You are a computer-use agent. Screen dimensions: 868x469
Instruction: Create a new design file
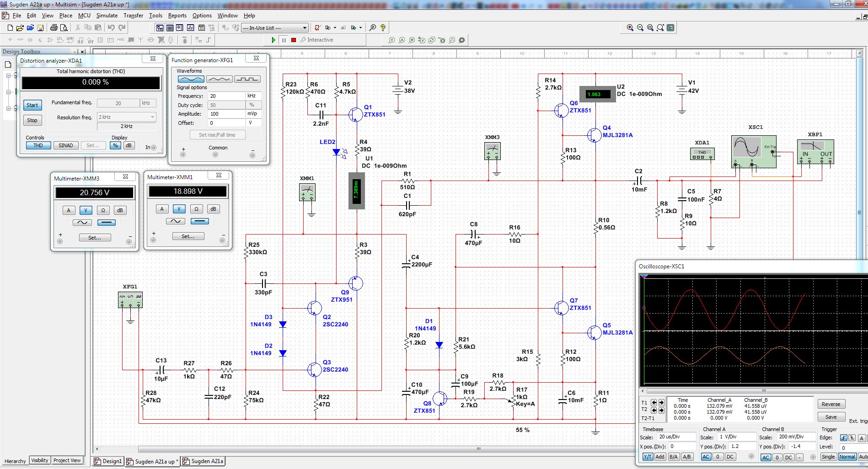10,28
